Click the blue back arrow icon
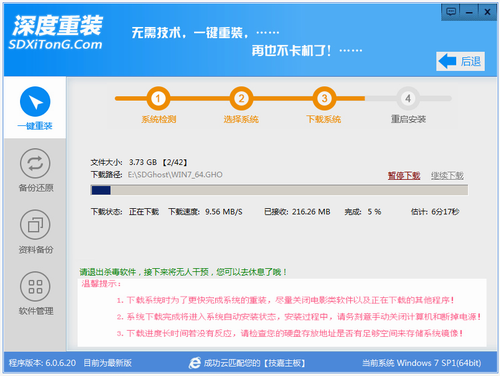500x376 pixels. click(x=447, y=61)
